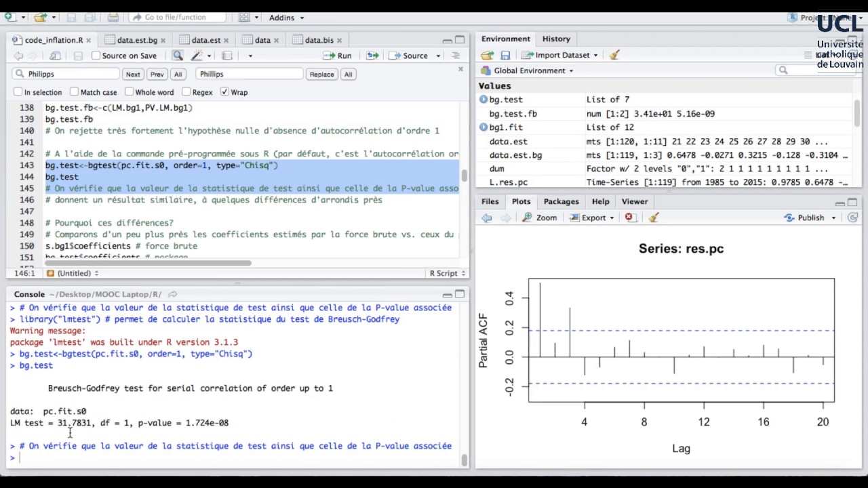The height and width of the screenshot is (488, 868).
Task: Switch to the data.bis tab
Action: pos(319,40)
